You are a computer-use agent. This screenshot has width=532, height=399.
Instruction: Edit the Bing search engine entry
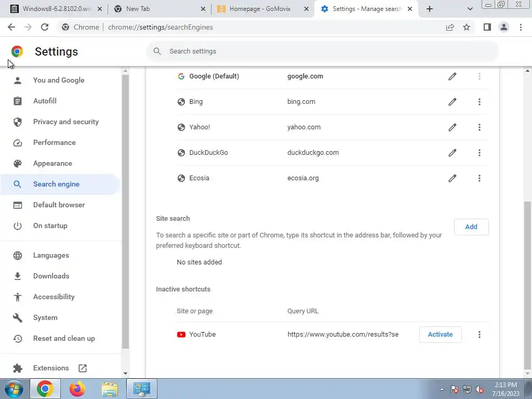(453, 102)
